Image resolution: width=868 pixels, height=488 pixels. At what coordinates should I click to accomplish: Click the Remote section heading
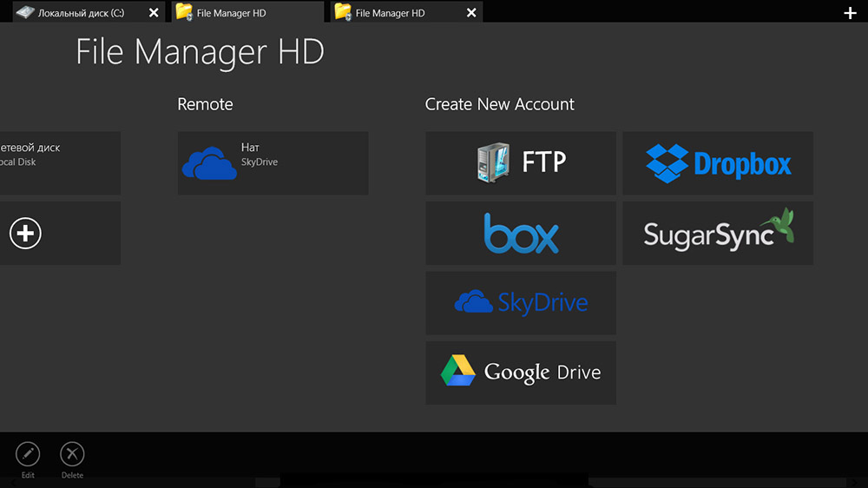205,104
